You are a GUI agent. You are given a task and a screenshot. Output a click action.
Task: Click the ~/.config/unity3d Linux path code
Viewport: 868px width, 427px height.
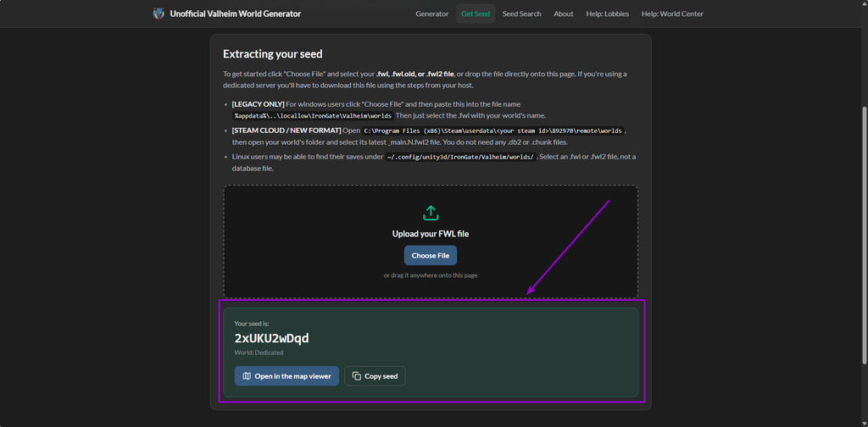point(460,157)
